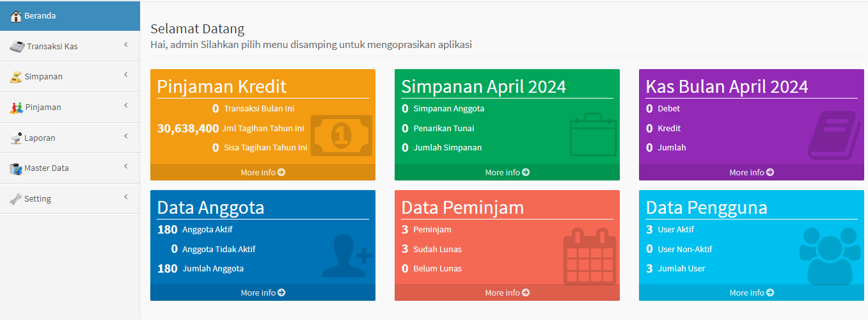This screenshot has height=320, width=868.
Task: Click the Sisa Tagihan Tahun Ini label
Action: point(265,148)
